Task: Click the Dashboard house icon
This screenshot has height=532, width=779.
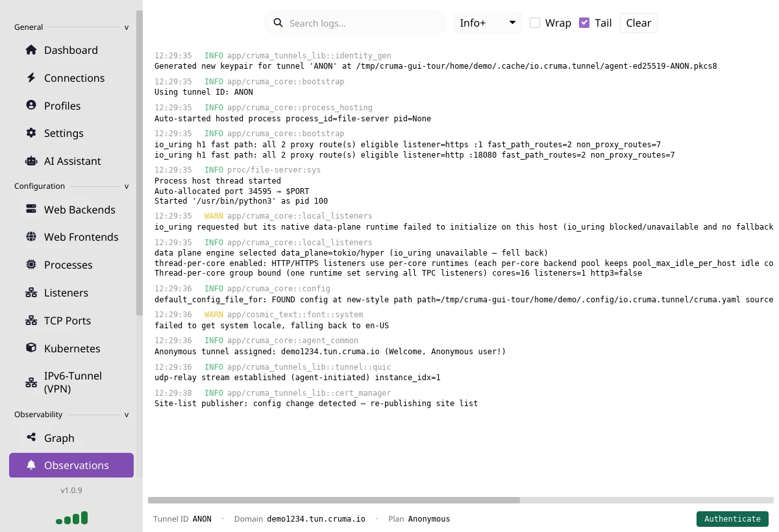Action: pos(31,50)
